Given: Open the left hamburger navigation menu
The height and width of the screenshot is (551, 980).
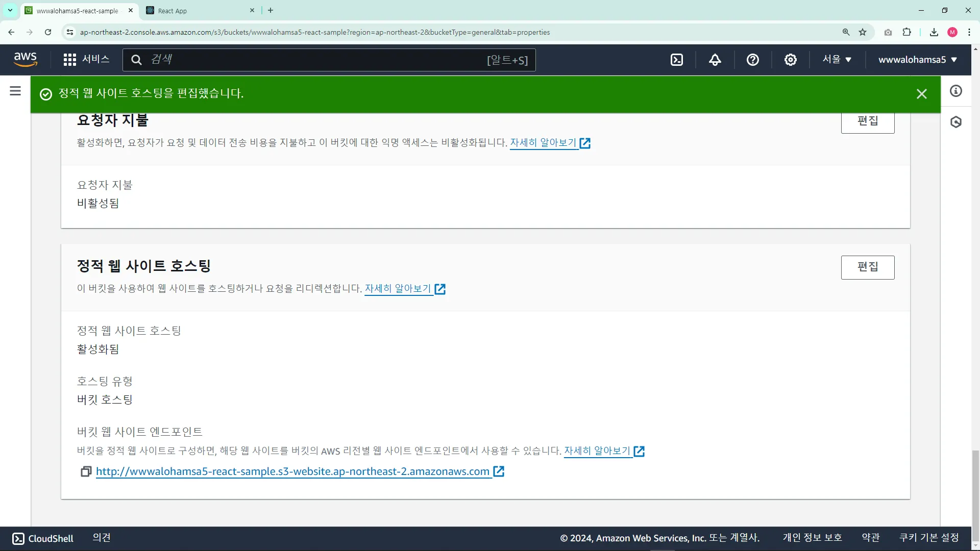Looking at the screenshot, I should tap(15, 91).
